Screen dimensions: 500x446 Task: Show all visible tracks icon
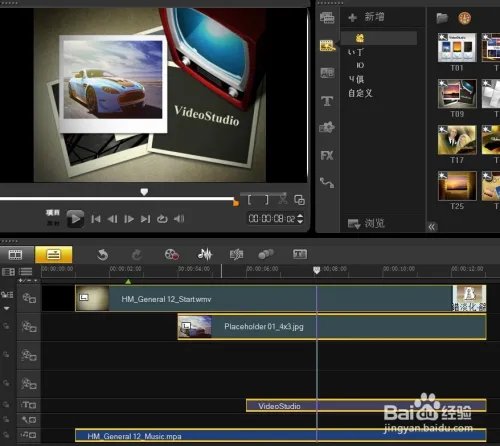click(8, 272)
